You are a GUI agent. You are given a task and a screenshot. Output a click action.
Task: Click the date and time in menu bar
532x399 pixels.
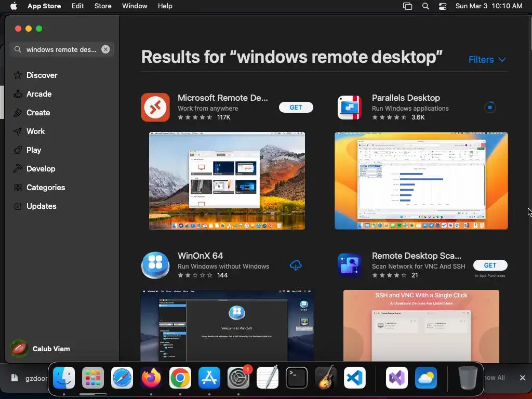[x=488, y=6]
